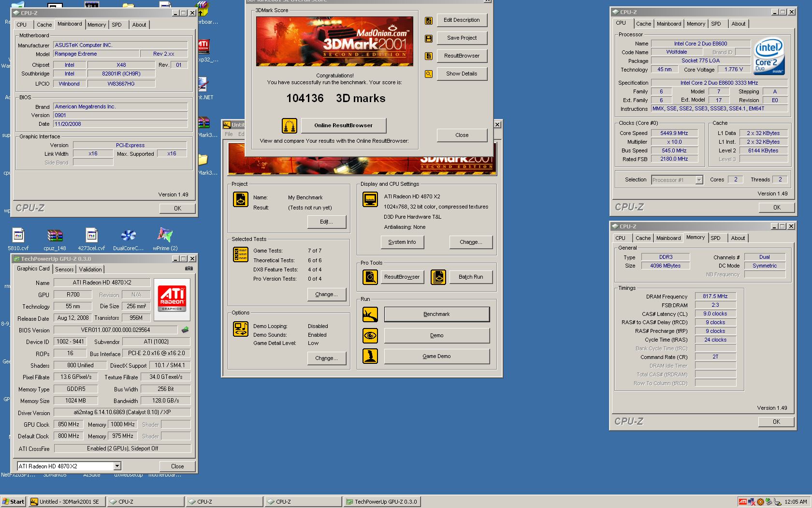The height and width of the screenshot is (508, 812).
Task: Click Close button in GPU-Z window
Action: tap(177, 466)
